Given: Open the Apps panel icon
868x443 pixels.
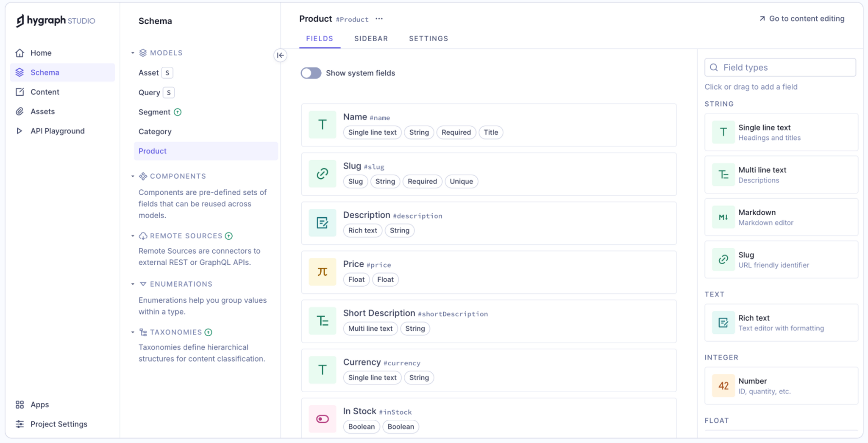Looking at the screenshot, I should tap(19, 404).
